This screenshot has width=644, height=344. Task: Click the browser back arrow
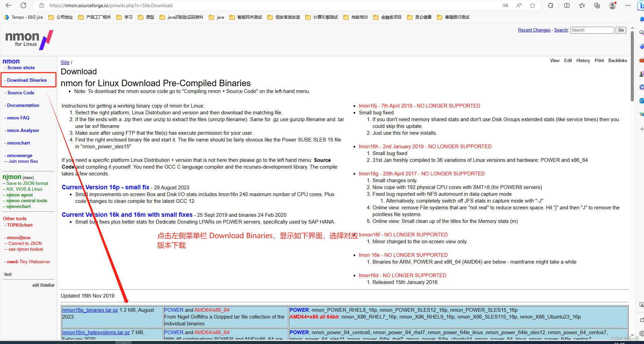pyautogui.click(x=8, y=5)
